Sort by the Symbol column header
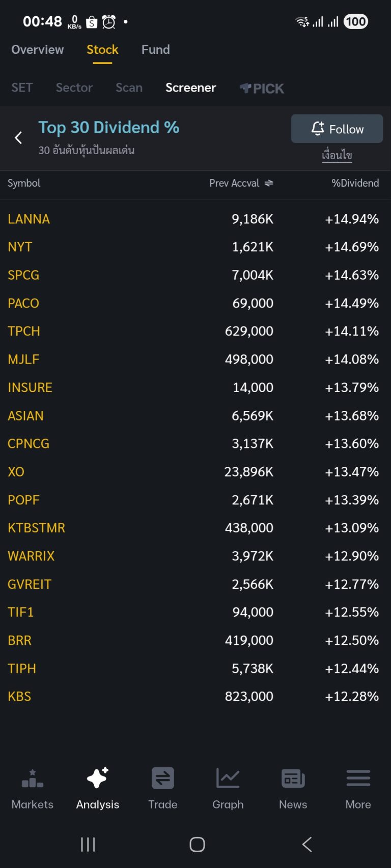 click(24, 183)
